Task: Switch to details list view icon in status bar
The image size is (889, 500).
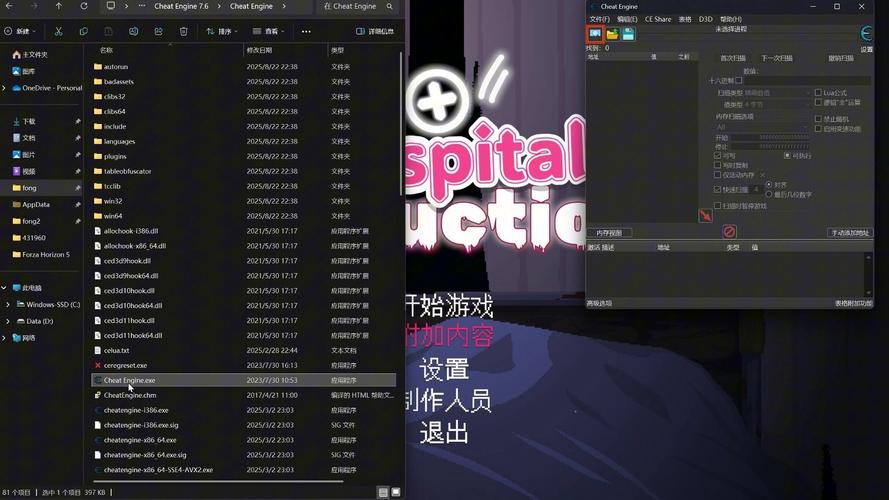Action: pos(383,492)
